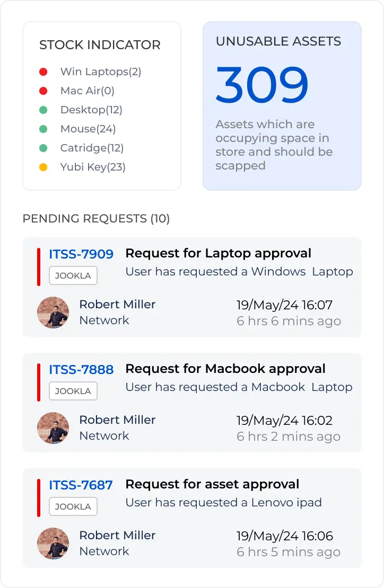Click the JOOKLA tag under ITSS-7687
This screenshot has width=384, height=588.
73,507
